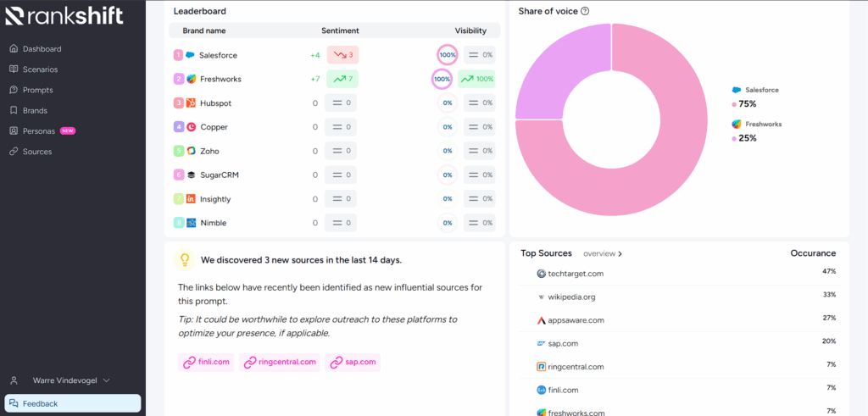Screen dimensions: 868x416
Task: Click the Visibility column header
Action: 470,31
